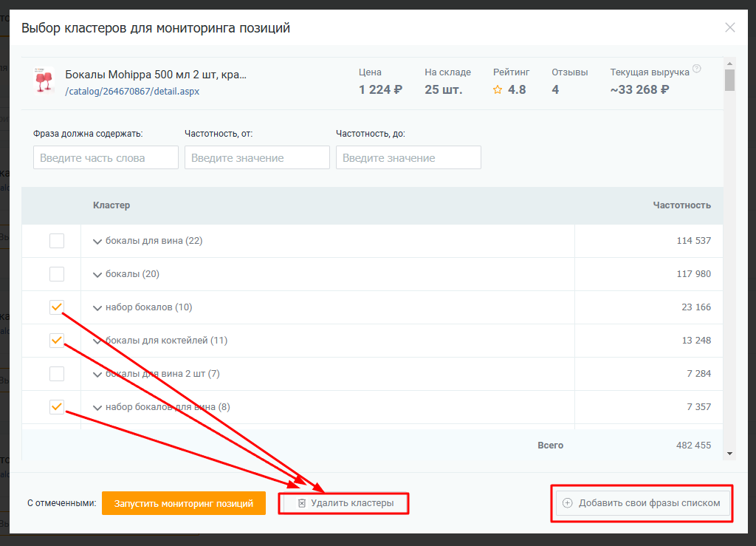
Task: Focus the Фраза должна содержать input field
Action: click(x=106, y=157)
